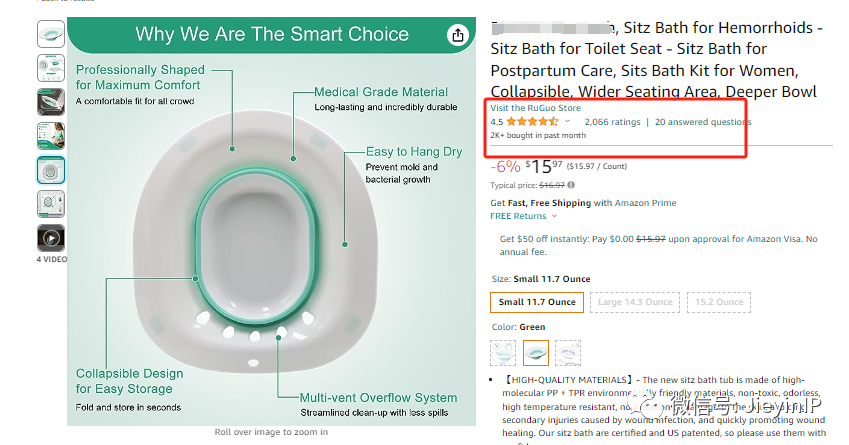Select the Small 11.7 Ounce size
The height and width of the screenshot is (445, 849).
537,302
